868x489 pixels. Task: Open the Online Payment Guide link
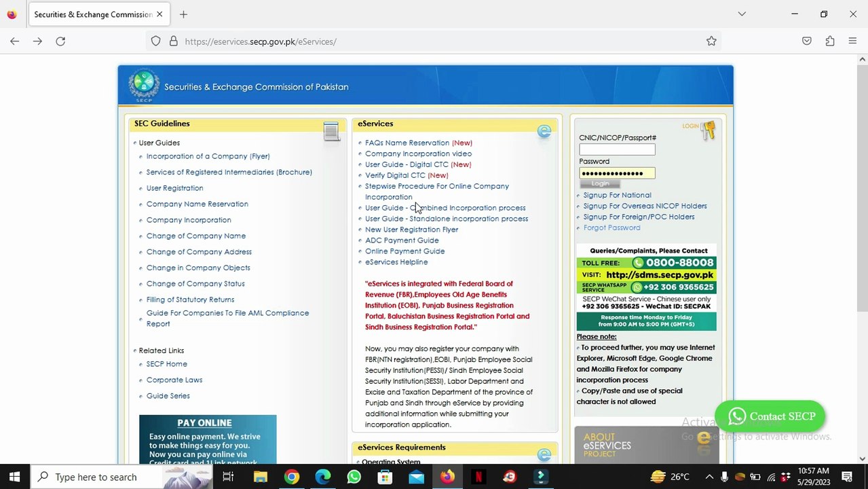tap(404, 251)
